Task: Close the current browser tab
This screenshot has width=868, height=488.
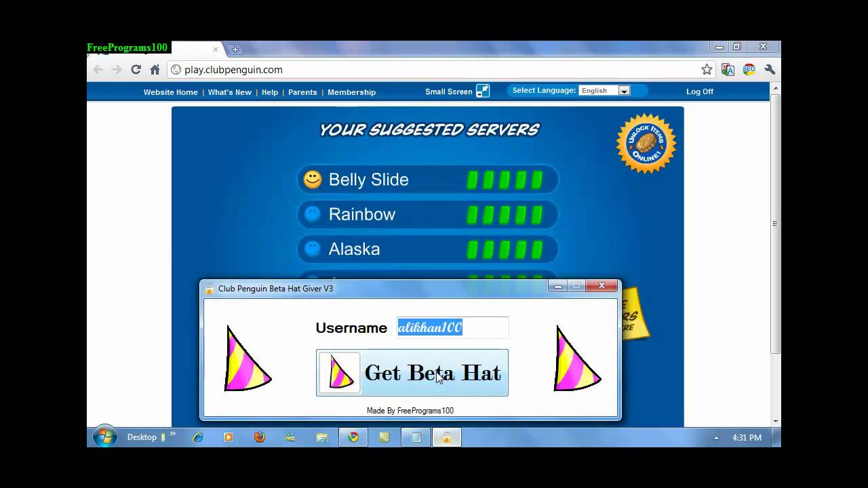Action: tap(216, 49)
